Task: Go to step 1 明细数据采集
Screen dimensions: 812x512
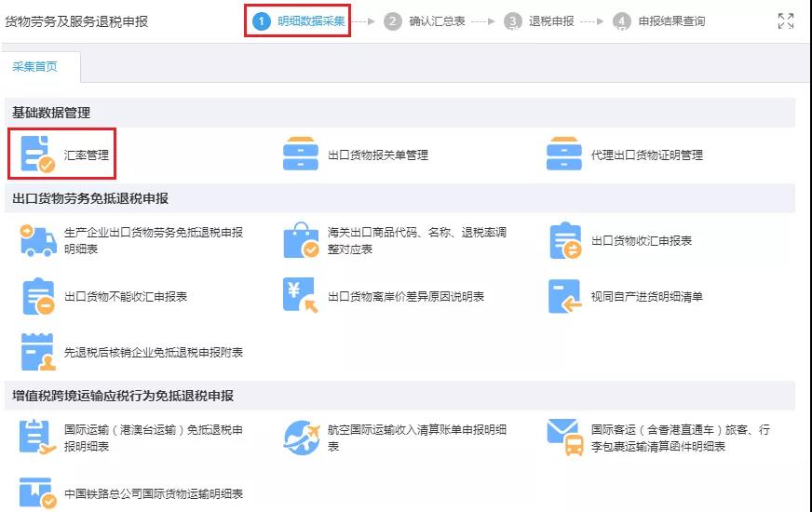Action: [x=298, y=20]
